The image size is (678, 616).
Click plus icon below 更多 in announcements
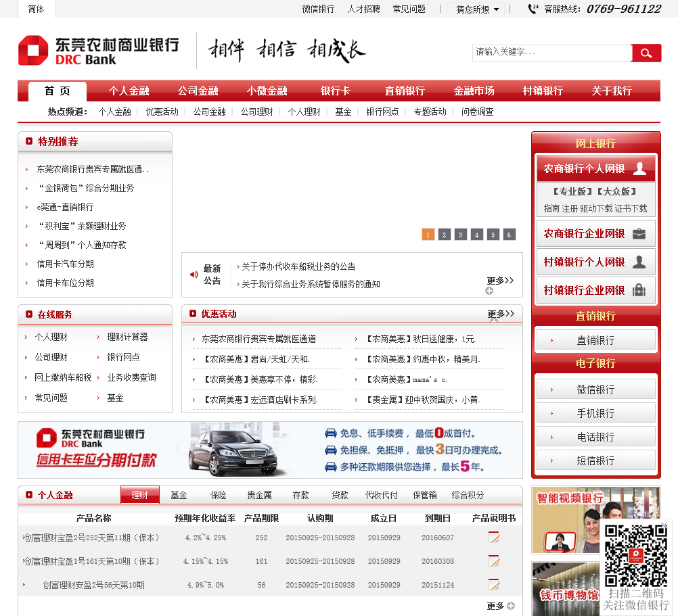(x=489, y=291)
